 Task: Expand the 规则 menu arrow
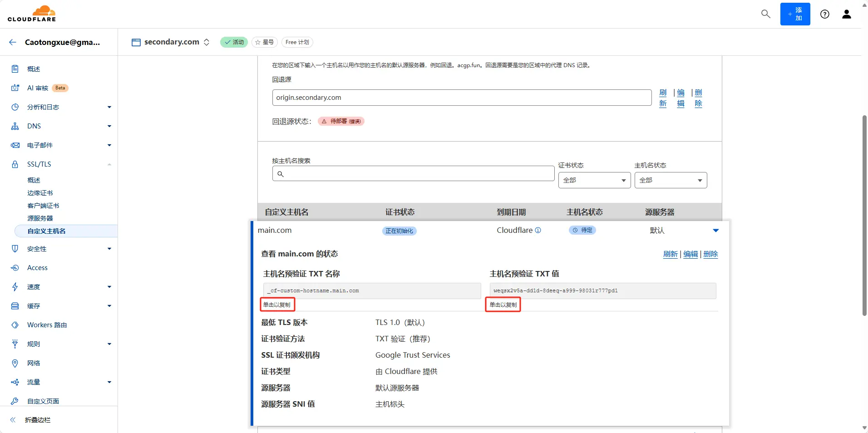109,344
